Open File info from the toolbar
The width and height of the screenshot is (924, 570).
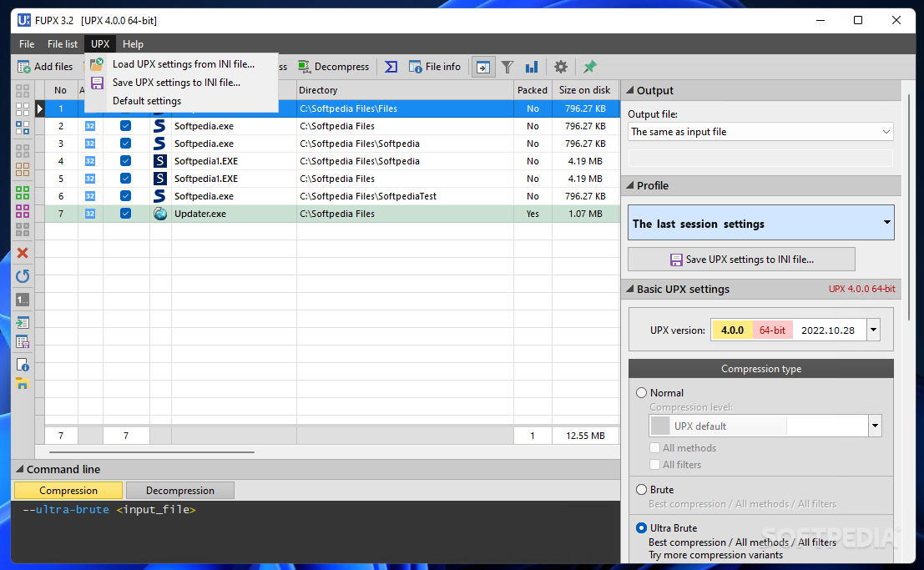434,67
